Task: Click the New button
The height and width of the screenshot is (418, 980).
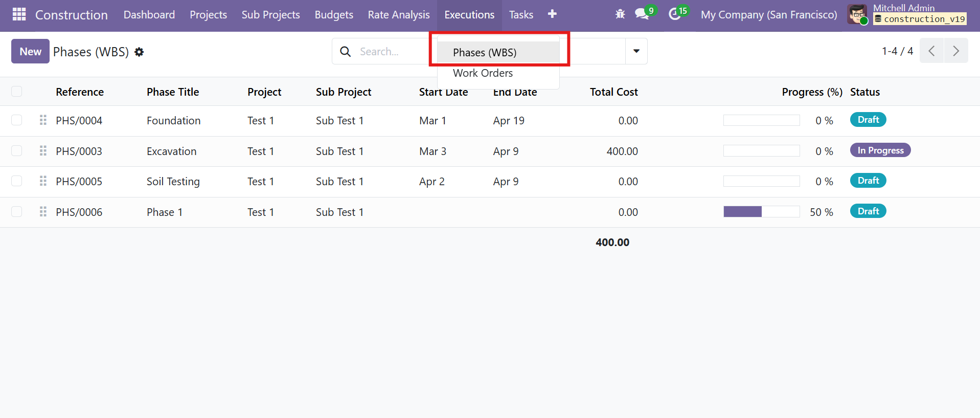Action: coord(30,51)
